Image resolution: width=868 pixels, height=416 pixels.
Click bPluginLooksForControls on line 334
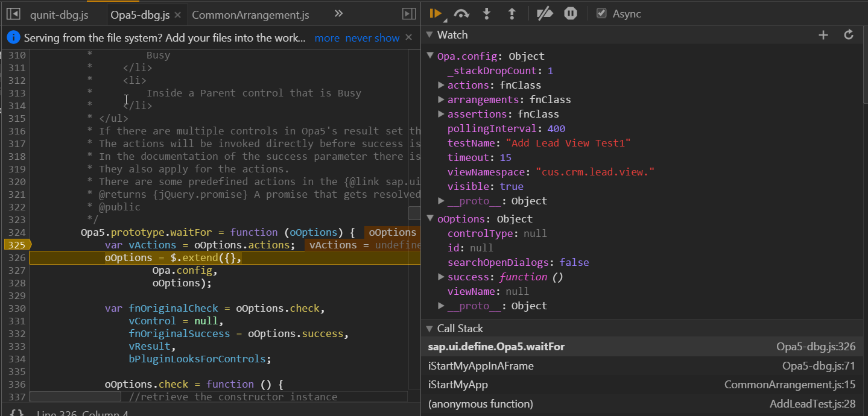click(x=197, y=359)
